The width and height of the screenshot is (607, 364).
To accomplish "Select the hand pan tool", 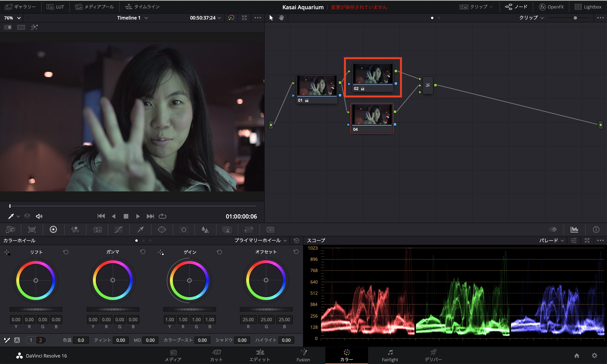I will coord(281,18).
